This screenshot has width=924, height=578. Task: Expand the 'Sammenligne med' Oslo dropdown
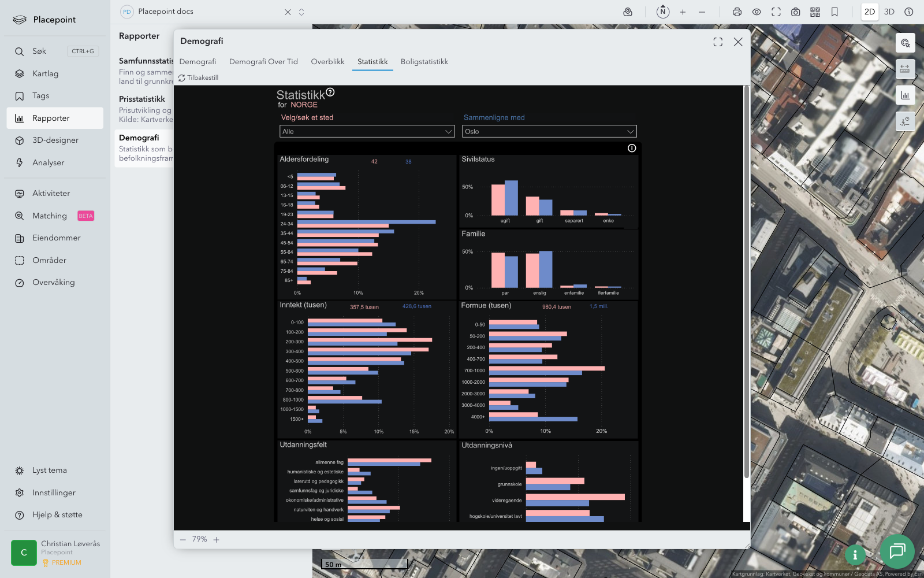click(x=549, y=132)
